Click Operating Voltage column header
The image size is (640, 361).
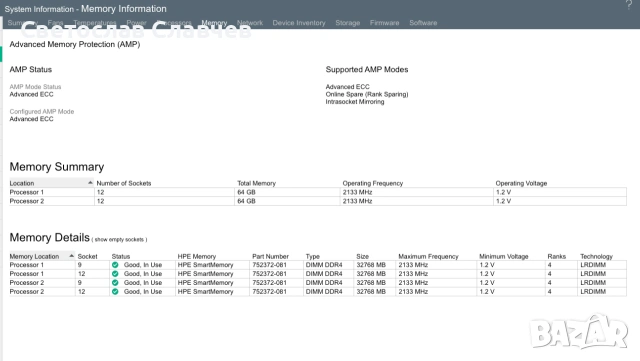click(521, 183)
